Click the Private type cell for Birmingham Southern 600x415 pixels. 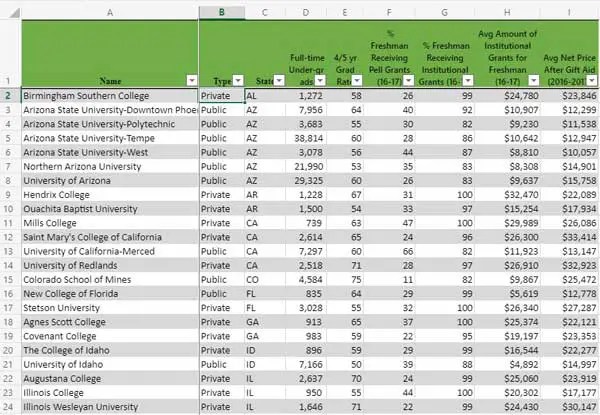tap(222, 96)
